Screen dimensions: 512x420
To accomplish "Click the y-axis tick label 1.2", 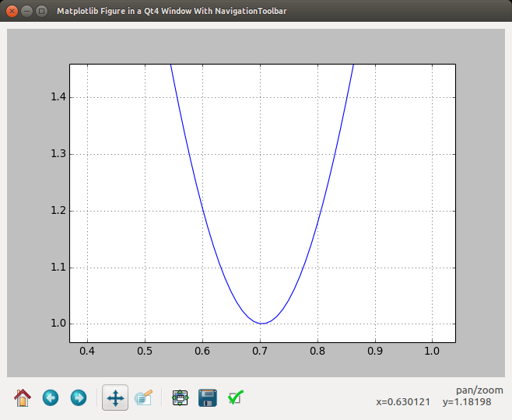I will [x=58, y=211].
